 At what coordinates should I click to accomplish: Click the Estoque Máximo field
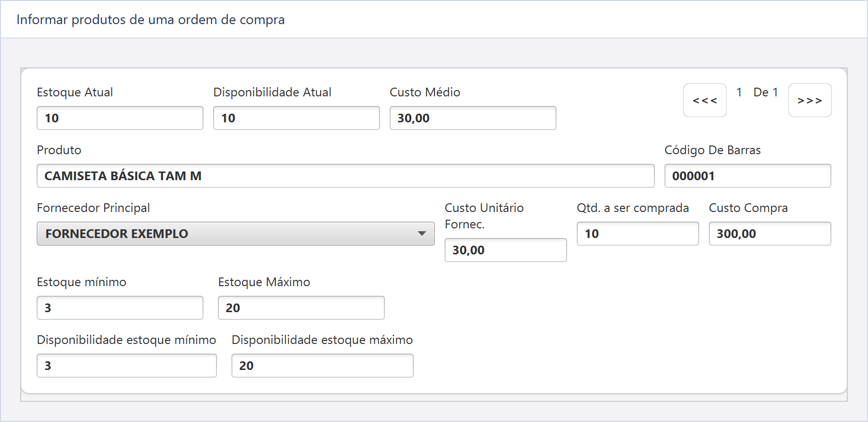pos(301,308)
